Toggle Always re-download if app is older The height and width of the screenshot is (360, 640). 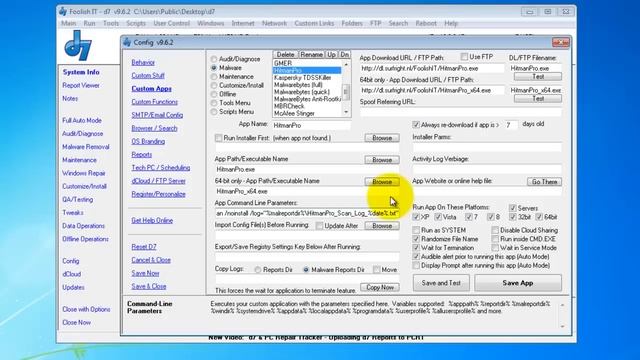tap(416, 124)
